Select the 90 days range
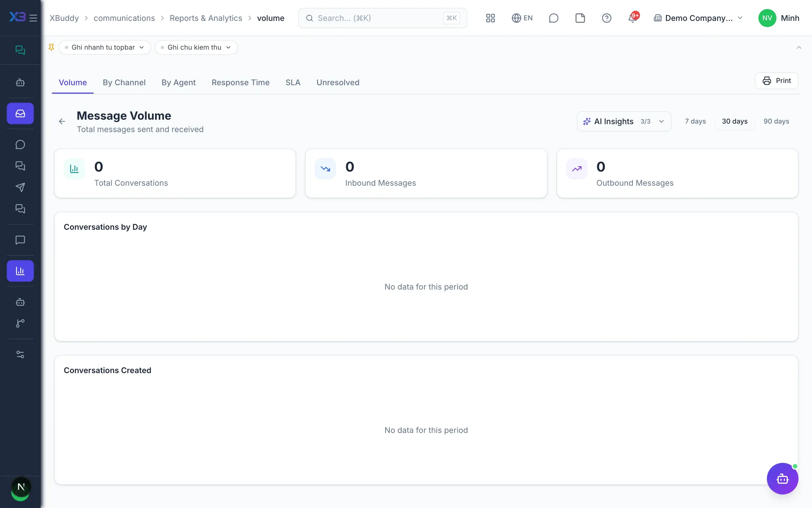 (x=776, y=121)
